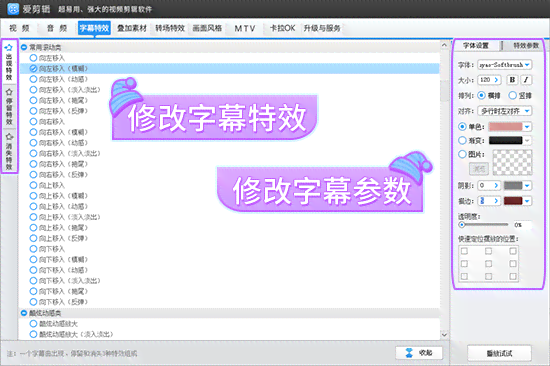The image size is (550, 366).
Task: Open the MTV tab
Action: pyautogui.click(x=245, y=28)
